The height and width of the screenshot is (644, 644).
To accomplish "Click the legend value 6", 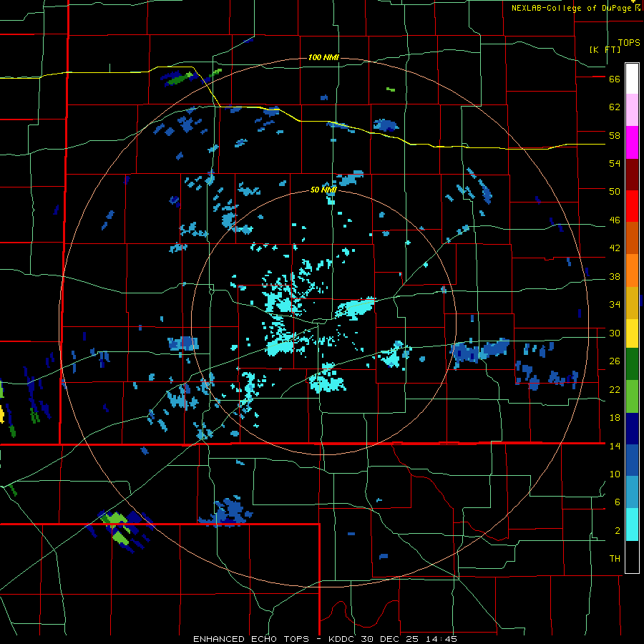I will click(x=618, y=502).
